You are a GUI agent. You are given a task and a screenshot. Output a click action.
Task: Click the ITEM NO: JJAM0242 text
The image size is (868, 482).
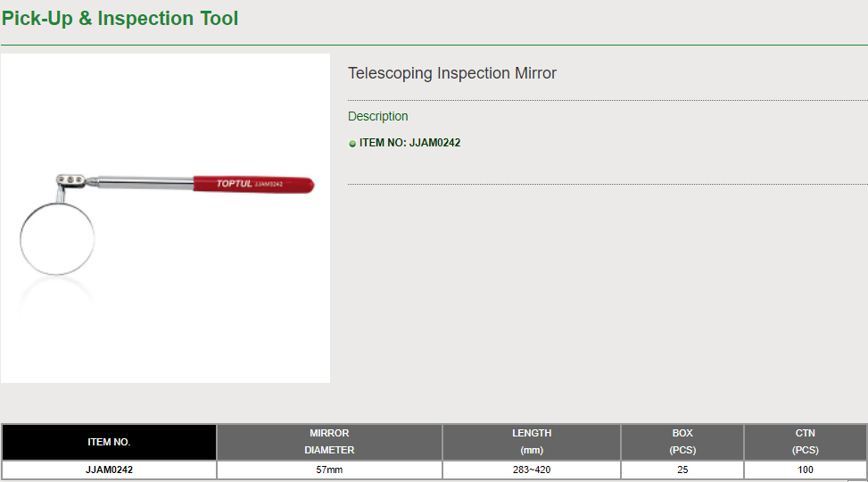(409, 143)
